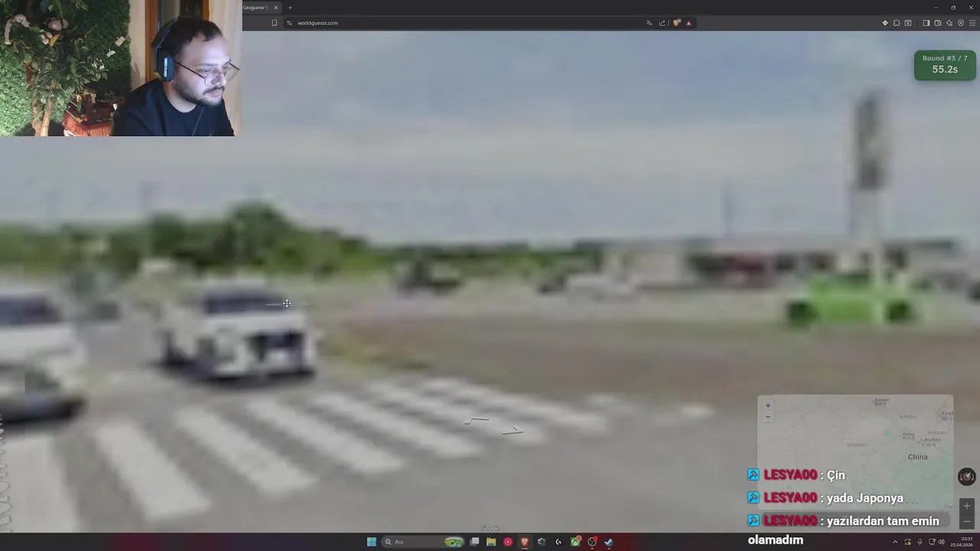Close the Geoguessr browser tab
Image resolution: width=980 pixels, height=551 pixels.
276,8
